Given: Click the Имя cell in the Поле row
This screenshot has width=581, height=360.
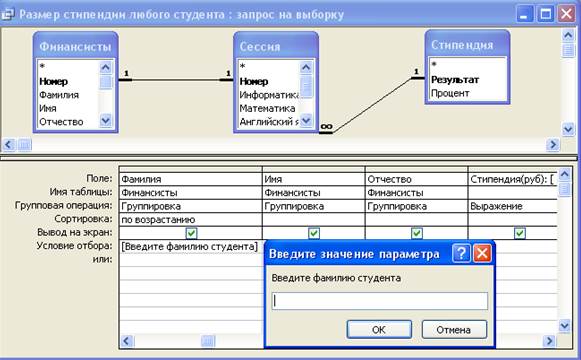Looking at the screenshot, I should click(313, 179).
